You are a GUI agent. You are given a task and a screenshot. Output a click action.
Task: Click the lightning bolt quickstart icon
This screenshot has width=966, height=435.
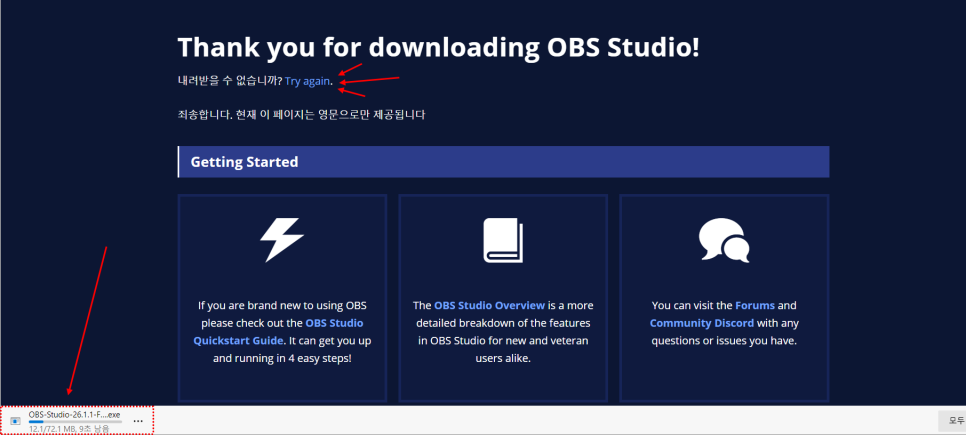click(282, 240)
